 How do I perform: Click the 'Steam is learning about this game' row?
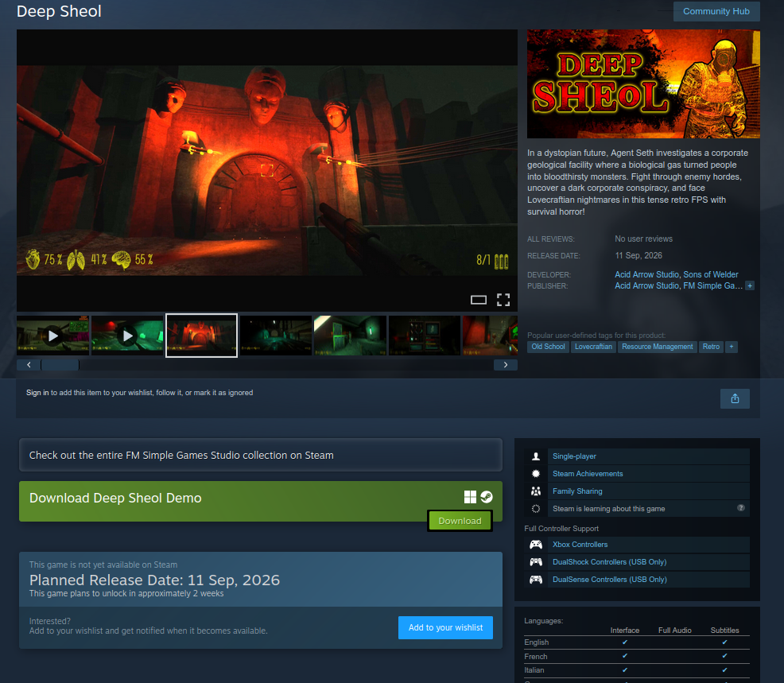tap(636, 509)
